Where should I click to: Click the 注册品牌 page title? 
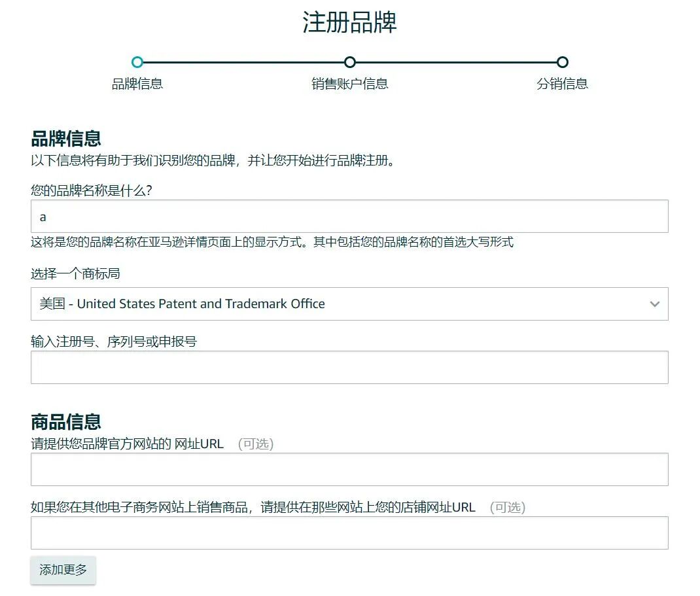click(349, 22)
